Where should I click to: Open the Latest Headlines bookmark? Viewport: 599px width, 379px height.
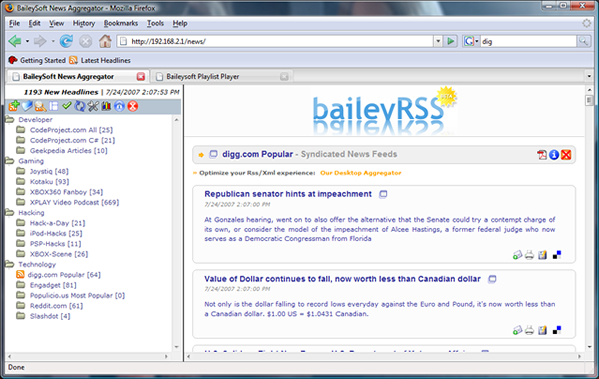pos(100,60)
